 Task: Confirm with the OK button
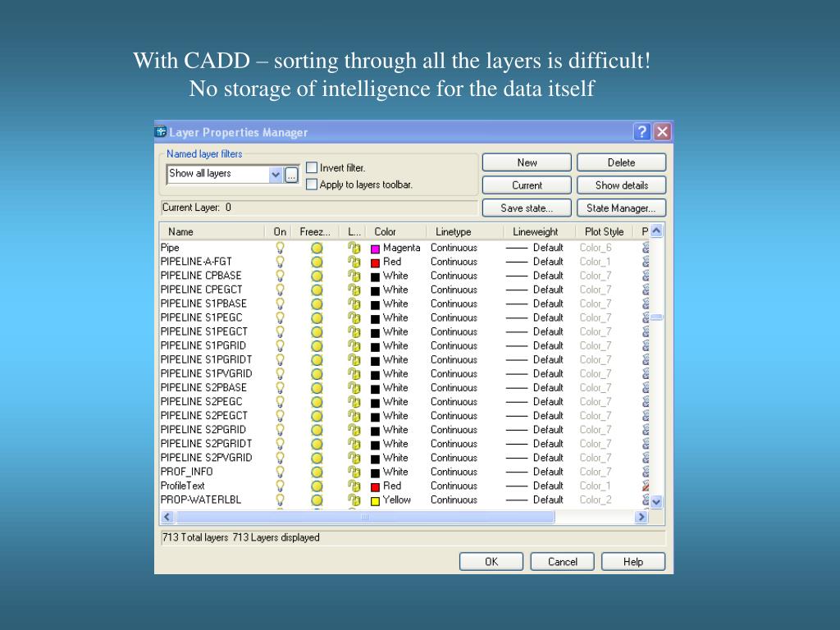coord(491,561)
